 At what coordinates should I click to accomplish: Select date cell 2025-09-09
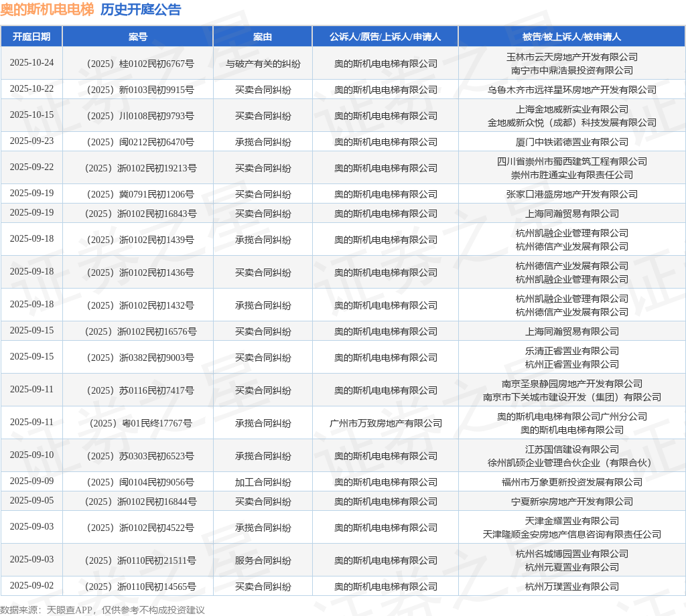[32, 481]
